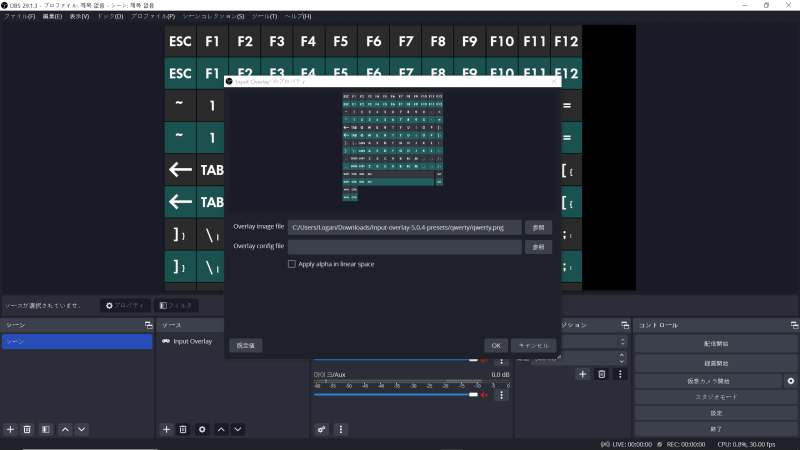
Task: Open virtual camera settings gear icon
Action: (x=790, y=381)
